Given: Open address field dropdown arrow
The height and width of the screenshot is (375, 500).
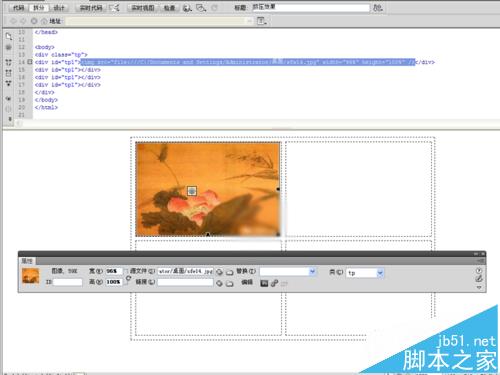Looking at the screenshot, I should (250, 21).
